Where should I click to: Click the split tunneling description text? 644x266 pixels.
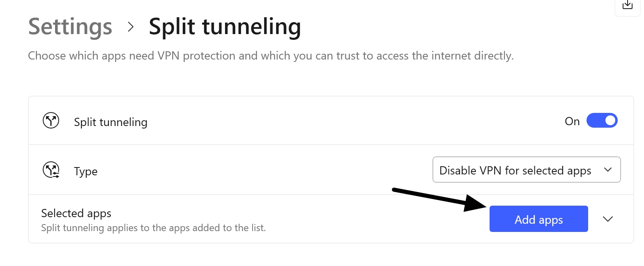[x=153, y=228]
